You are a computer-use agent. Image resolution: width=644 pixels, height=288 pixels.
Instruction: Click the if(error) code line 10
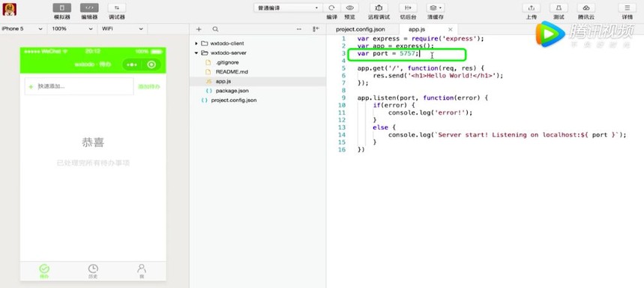[x=394, y=105]
